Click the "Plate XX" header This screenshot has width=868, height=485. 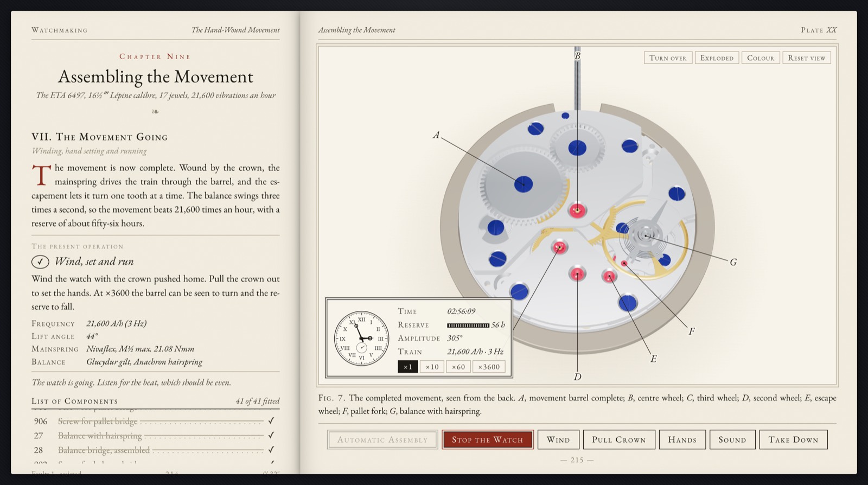(x=819, y=30)
